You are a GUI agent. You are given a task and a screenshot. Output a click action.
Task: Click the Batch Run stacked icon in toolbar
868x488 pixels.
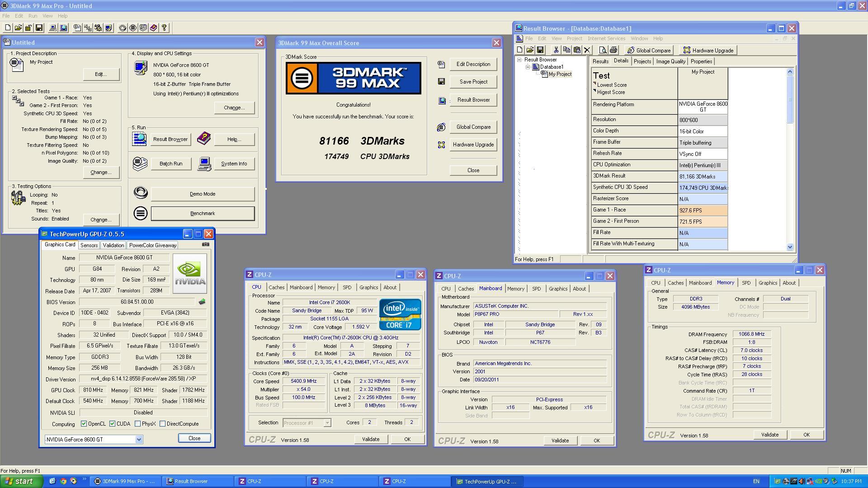point(143,28)
